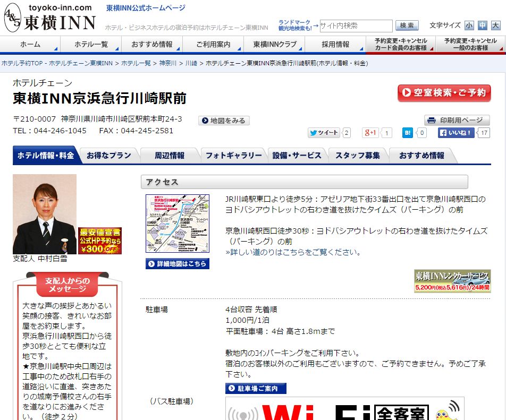Click the Twitter ツイート button
Image resolution: width=506 pixels, height=420 pixels.
pos(324,133)
